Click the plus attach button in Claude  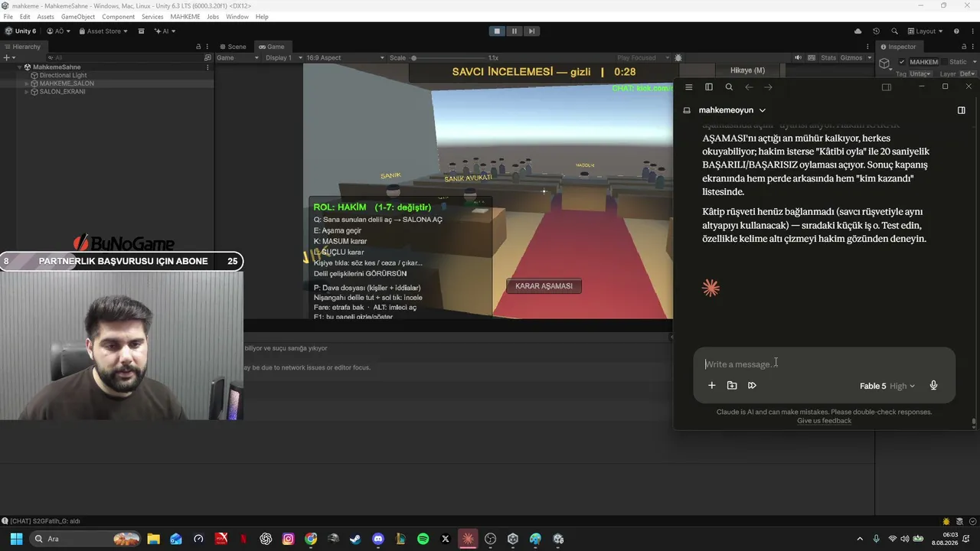[711, 386]
